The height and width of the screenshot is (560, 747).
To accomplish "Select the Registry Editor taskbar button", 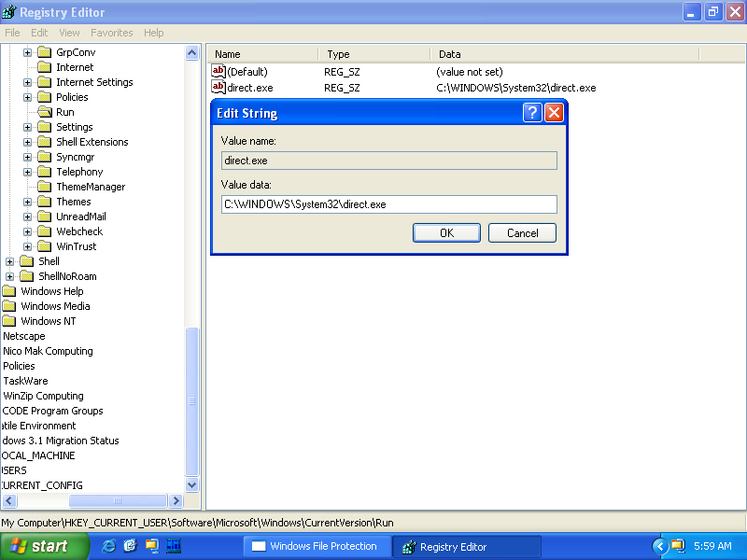I will click(x=467, y=547).
